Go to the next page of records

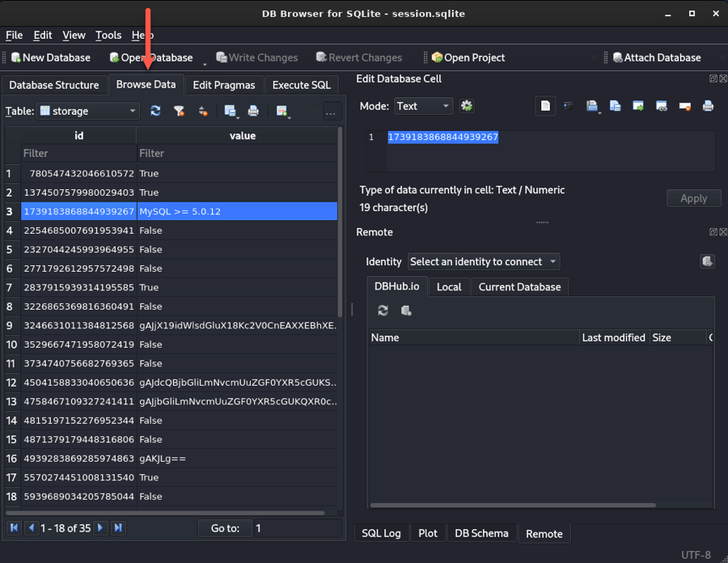[x=99, y=527]
